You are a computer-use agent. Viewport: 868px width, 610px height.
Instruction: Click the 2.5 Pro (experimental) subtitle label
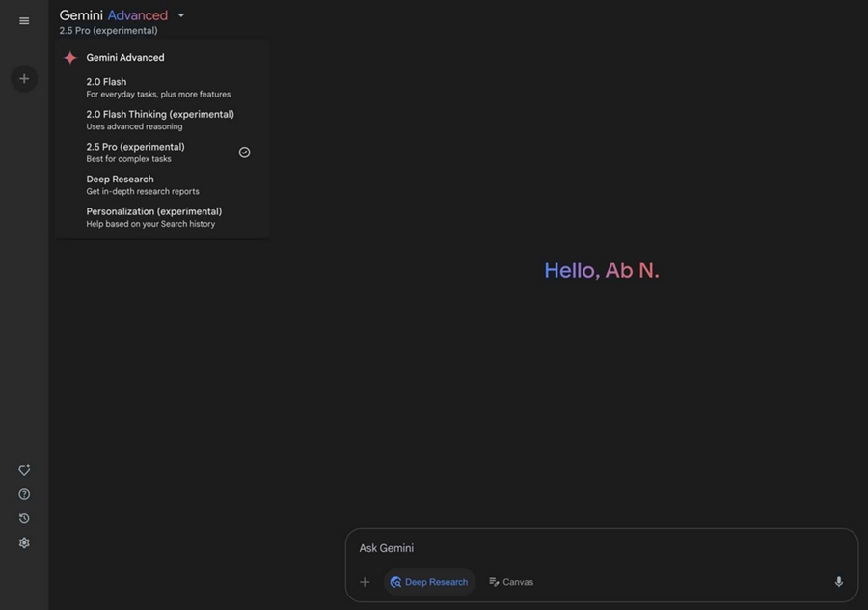tap(108, 31)
